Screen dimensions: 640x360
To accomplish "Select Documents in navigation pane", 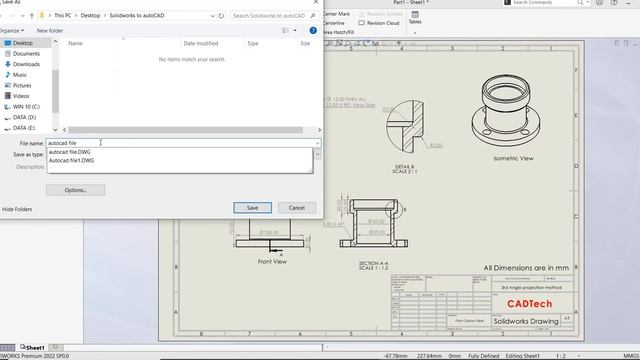I will pyautogui.click(x=25, y=53).
